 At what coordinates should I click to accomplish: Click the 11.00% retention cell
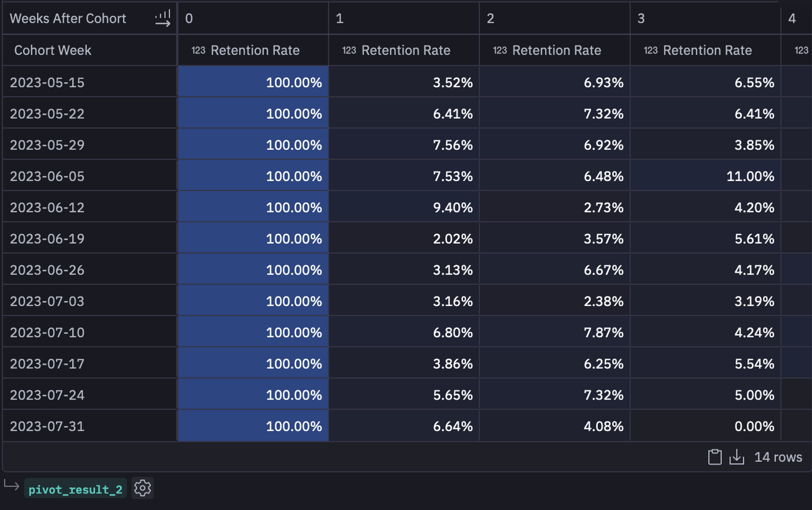749,176
